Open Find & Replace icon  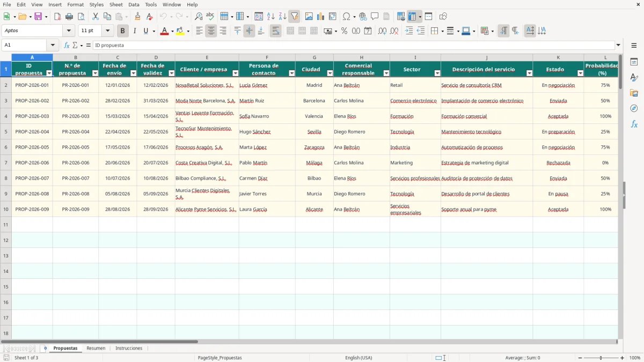tap(199, 17)
